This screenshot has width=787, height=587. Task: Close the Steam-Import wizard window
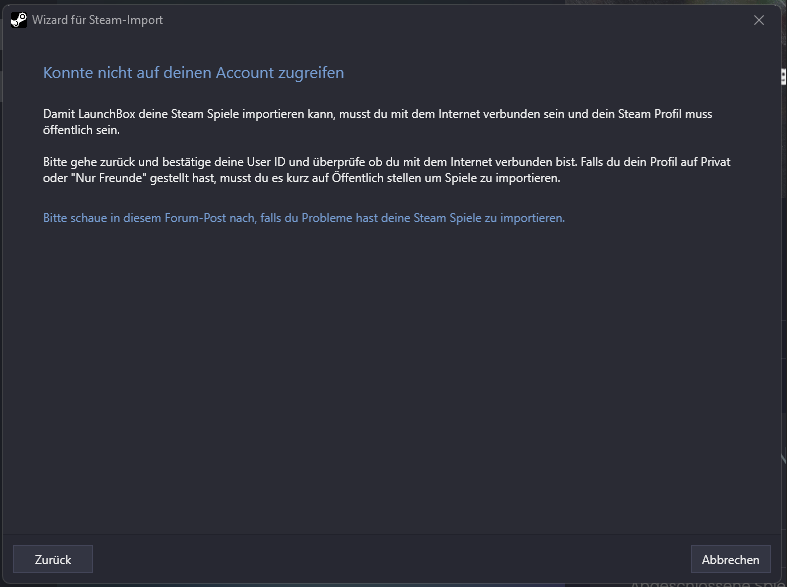[759, 20]
